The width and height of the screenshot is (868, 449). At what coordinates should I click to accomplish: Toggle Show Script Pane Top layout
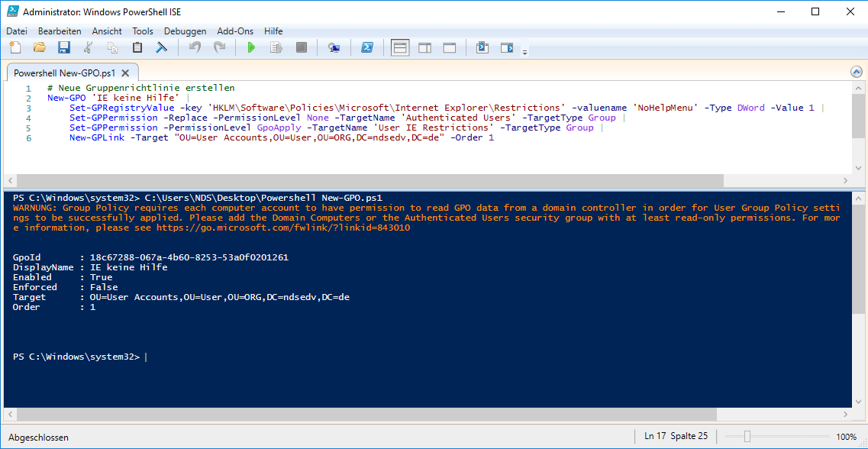(400, 47)
